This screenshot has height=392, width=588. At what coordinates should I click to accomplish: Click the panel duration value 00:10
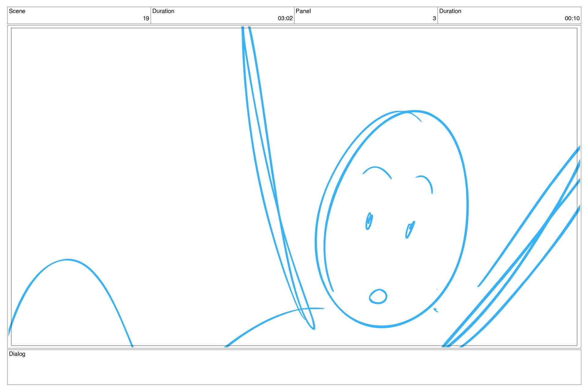point(572,18)
